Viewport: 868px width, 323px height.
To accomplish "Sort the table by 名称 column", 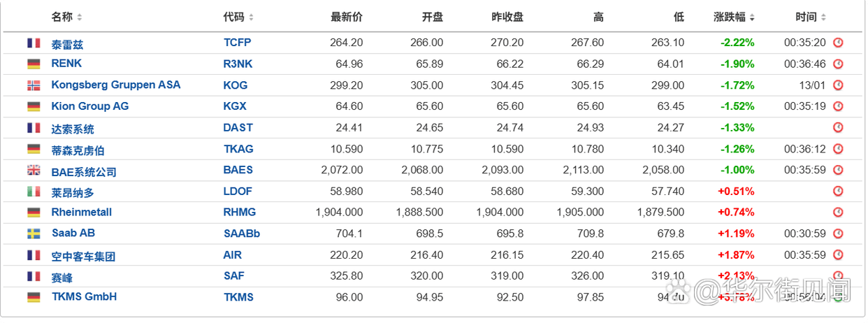I will (66, 17).
